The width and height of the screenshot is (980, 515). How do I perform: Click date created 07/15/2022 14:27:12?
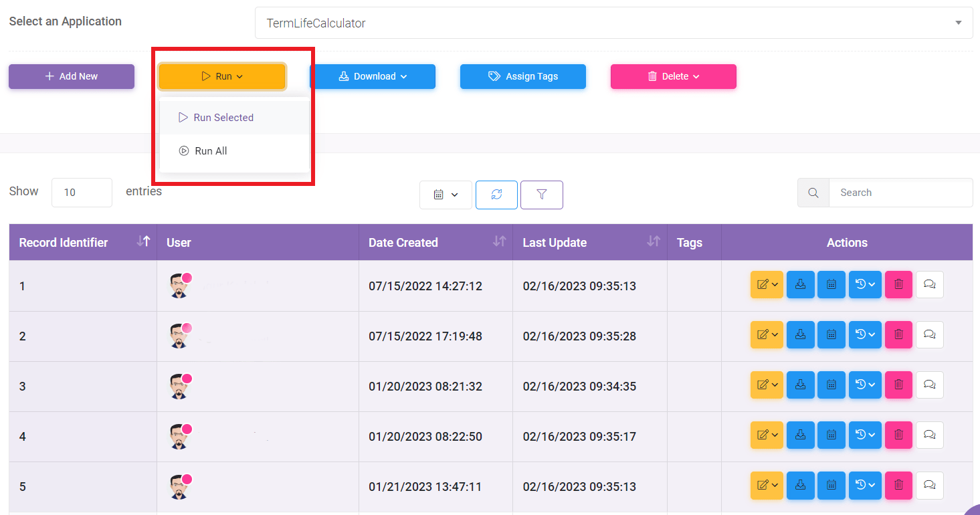tap(425, 286)
